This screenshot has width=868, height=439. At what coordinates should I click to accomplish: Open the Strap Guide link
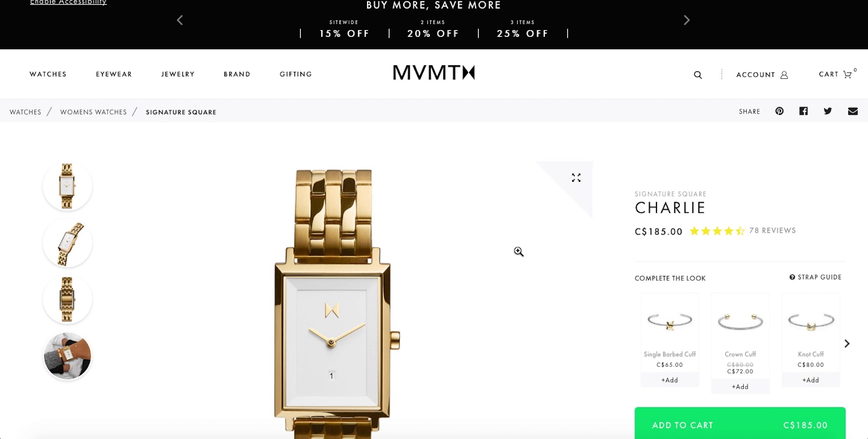tap(816, 277)
